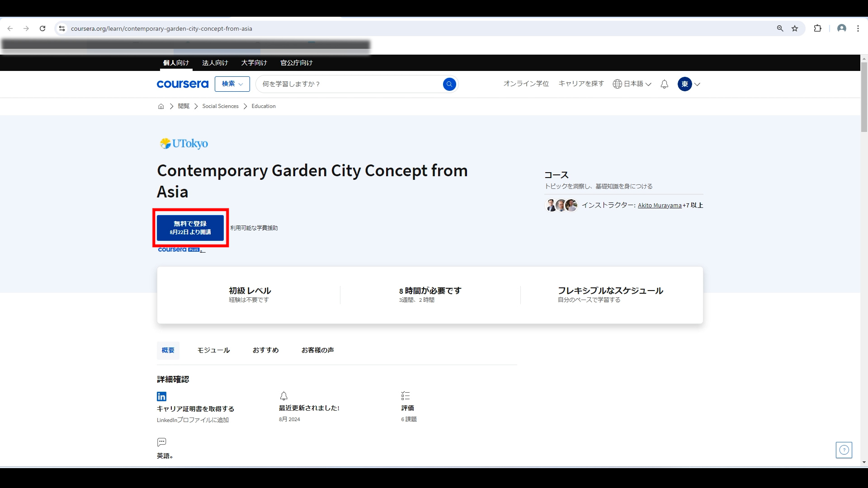
Task: Open the notifications bell icon
Action: pos(664,84)
